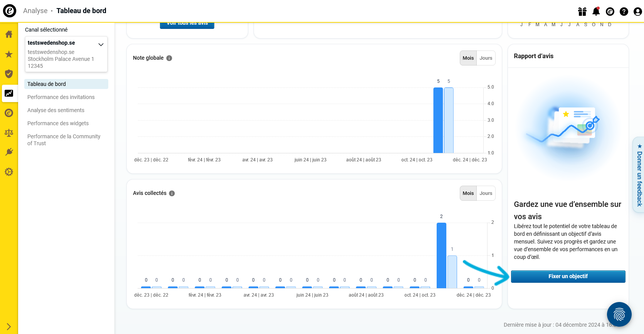Open Performance de la Community of Trust
The height and width of the screenshot is (334, 644).
point(64,140)
